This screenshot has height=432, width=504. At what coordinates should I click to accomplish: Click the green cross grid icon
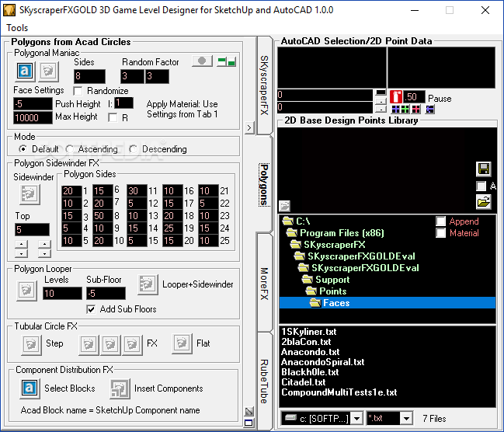(405, 110)
